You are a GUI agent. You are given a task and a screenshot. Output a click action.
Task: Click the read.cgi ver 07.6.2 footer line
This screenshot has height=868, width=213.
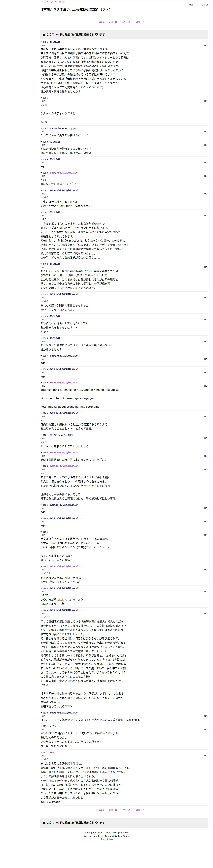106,833
